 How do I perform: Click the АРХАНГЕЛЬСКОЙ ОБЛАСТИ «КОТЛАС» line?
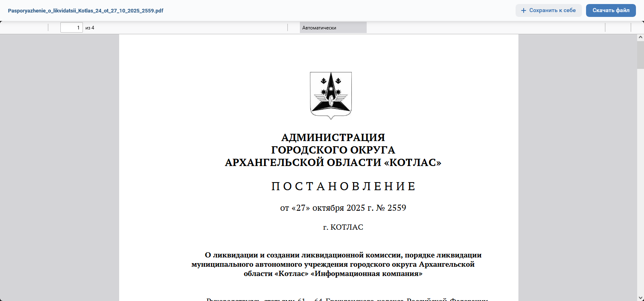point(333,162)
